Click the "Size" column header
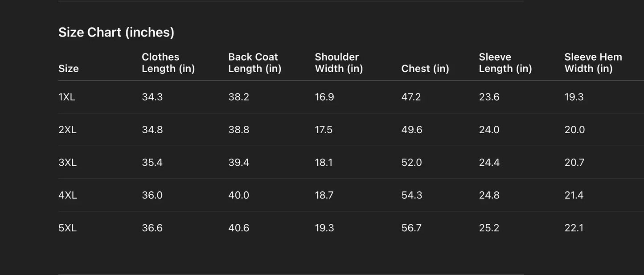The image size is (644, 275). pyautogui.click(x=69, y=69)
